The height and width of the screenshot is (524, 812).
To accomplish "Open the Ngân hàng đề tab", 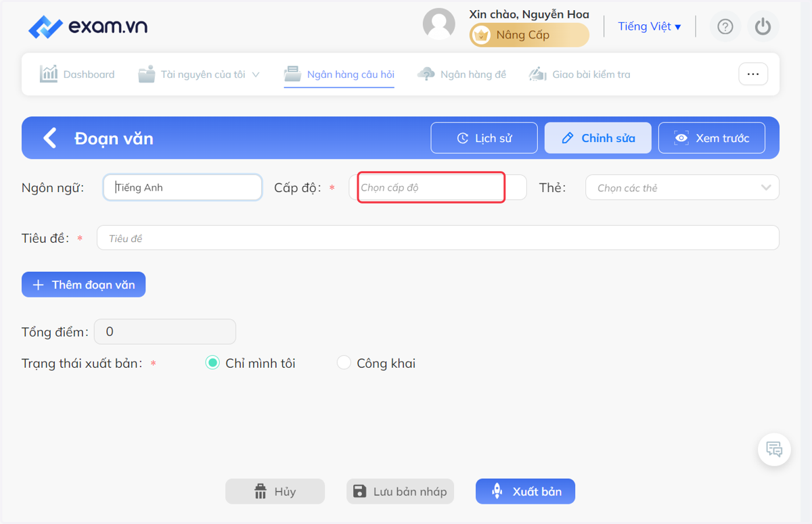I will [461, 74].
